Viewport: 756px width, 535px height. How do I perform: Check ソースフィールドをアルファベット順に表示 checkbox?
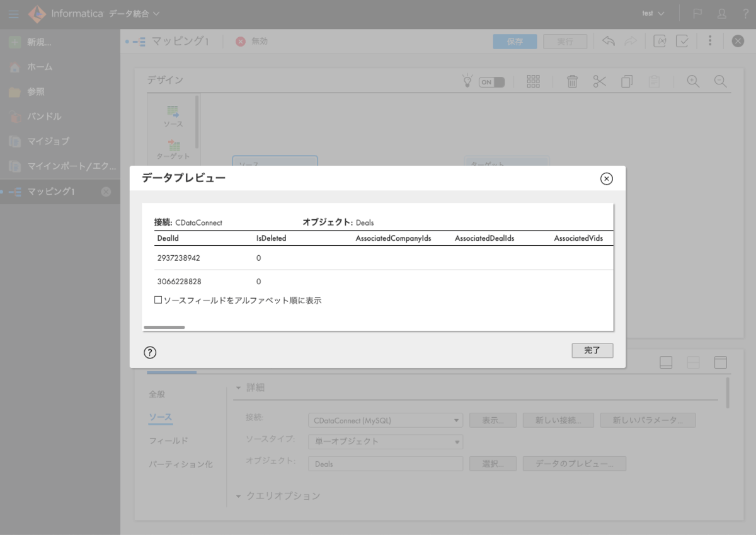tap(158, 301)
